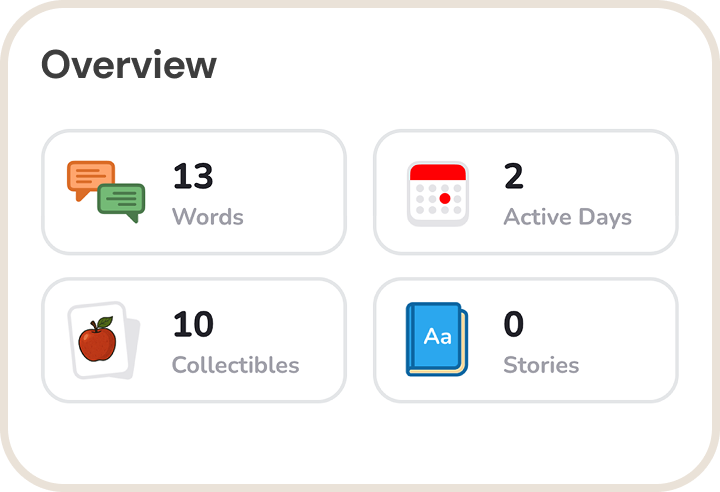The width and height of the screenshot is (720, 492).
Task: Click the Active Days label text
Action: pyautogui.click(x=567, y=216)
